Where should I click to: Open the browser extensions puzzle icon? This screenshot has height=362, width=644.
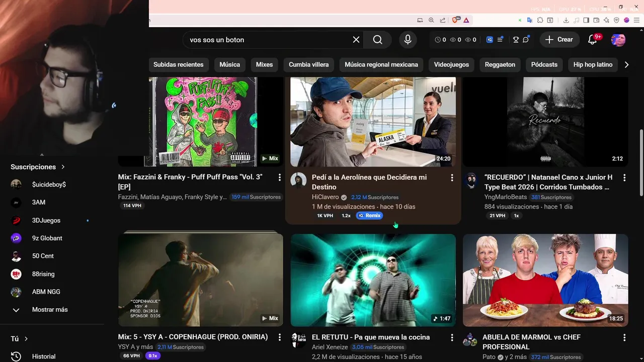pos(540,20)
